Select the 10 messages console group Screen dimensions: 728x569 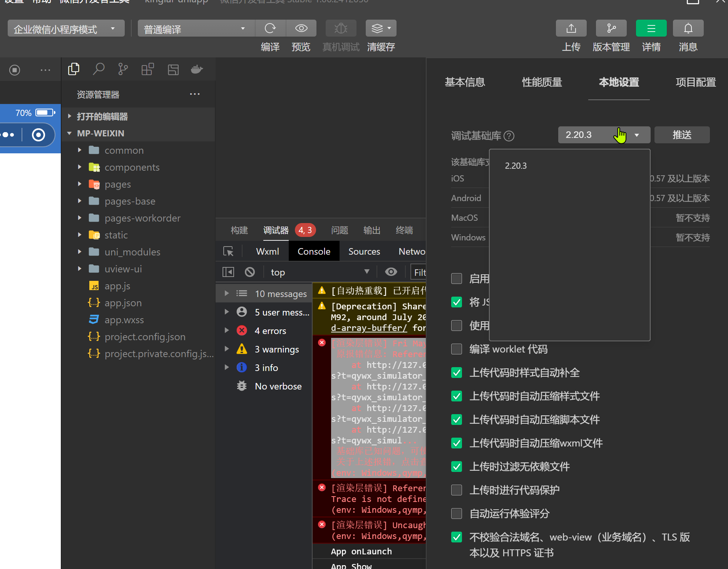coord(264,294)
